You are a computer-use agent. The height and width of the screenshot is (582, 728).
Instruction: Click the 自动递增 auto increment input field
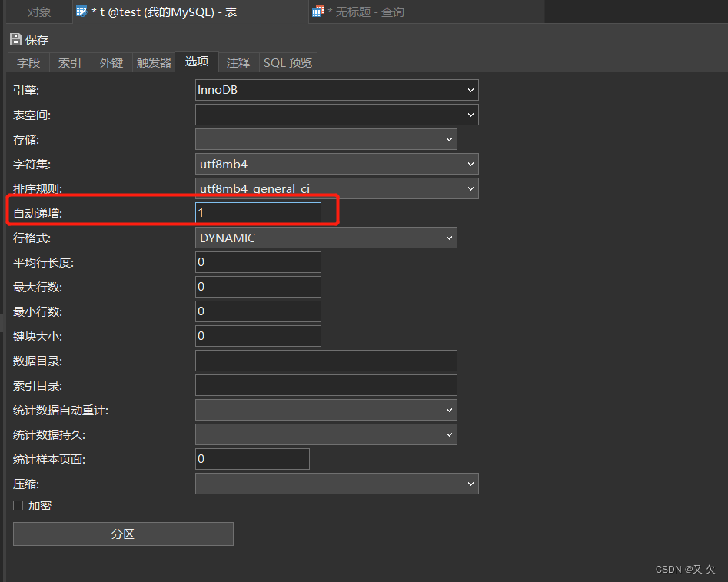(x=258, y=213)
